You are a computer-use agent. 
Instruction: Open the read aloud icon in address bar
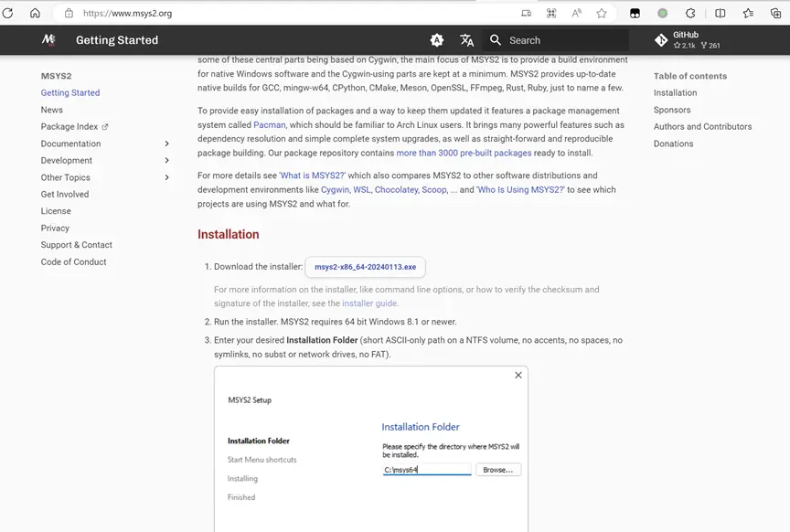point(577,14)
